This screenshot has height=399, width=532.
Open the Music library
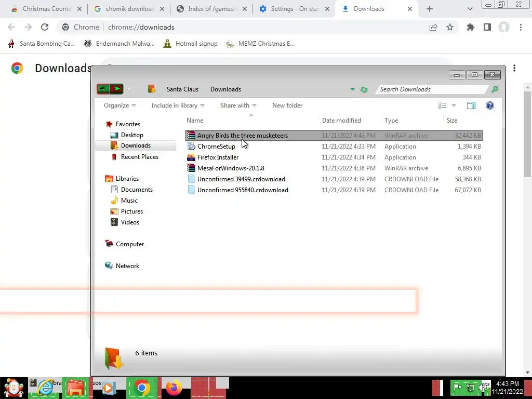[x=129, y=200]
